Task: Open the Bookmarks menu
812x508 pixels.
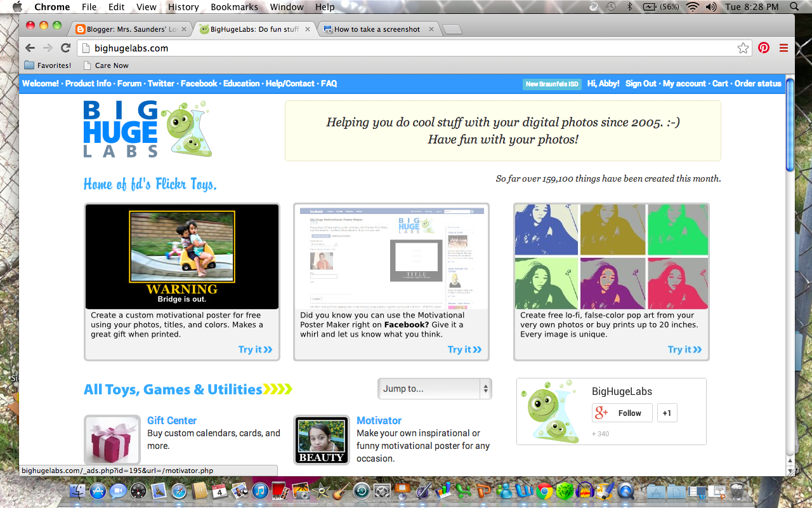Action: [235, 7]
